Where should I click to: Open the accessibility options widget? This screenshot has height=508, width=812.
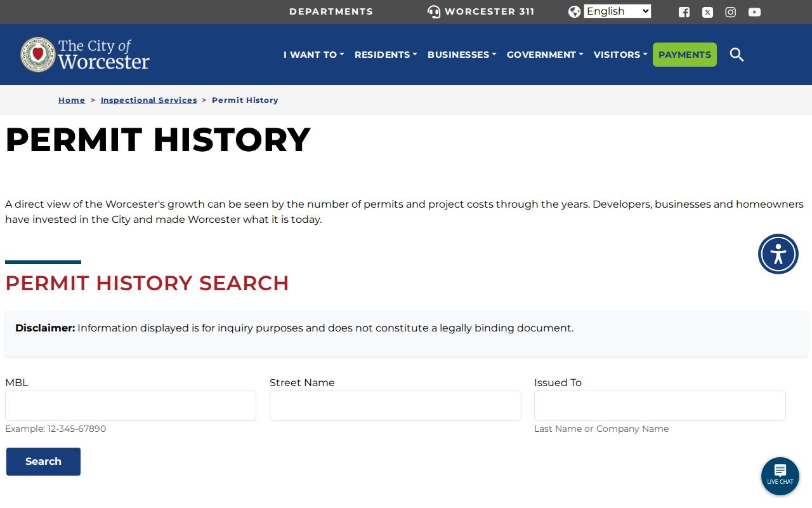click(x=778, y=254)
